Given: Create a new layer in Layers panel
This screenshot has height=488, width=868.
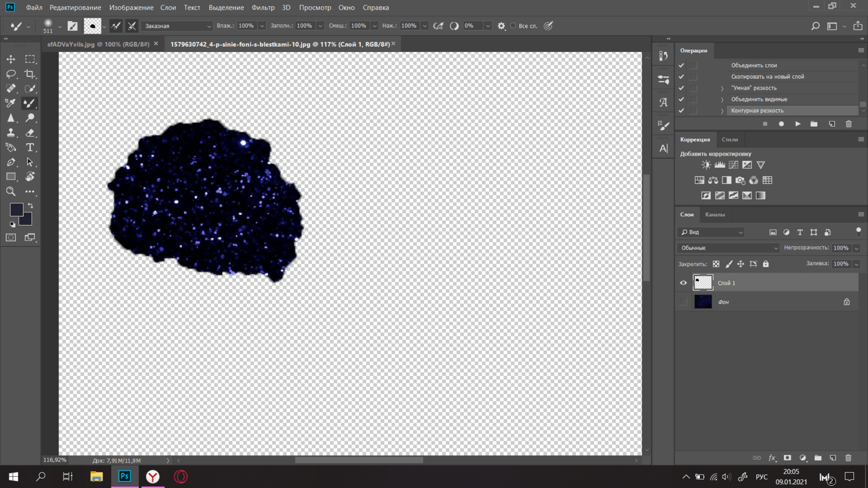Looking at the screenshot, I should coord(833,458).
